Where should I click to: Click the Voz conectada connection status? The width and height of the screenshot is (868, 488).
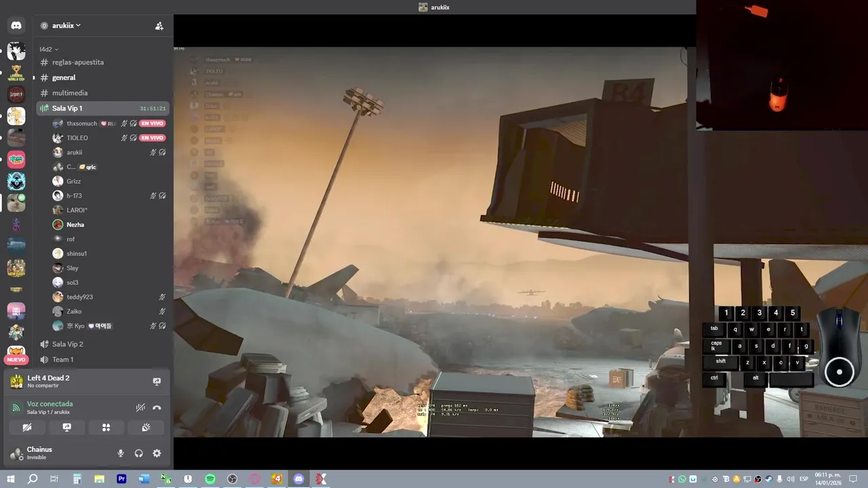(x=50, y=404)
